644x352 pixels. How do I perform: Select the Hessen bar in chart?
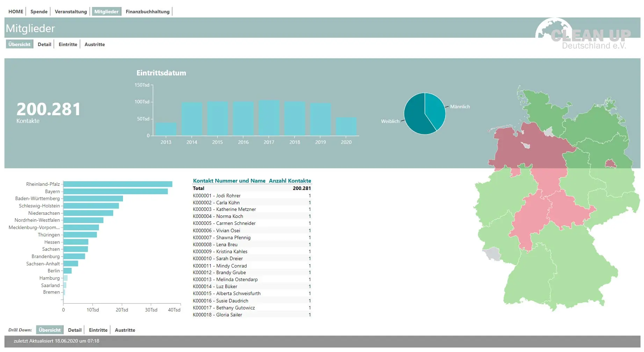[76, 242]
